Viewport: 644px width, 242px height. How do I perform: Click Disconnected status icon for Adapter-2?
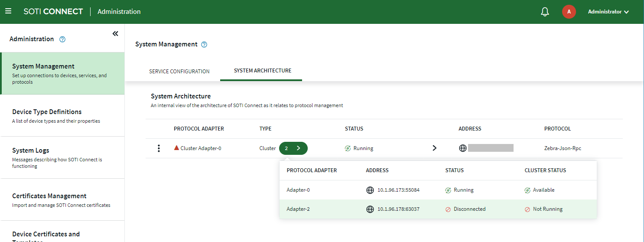click(448, 209)
